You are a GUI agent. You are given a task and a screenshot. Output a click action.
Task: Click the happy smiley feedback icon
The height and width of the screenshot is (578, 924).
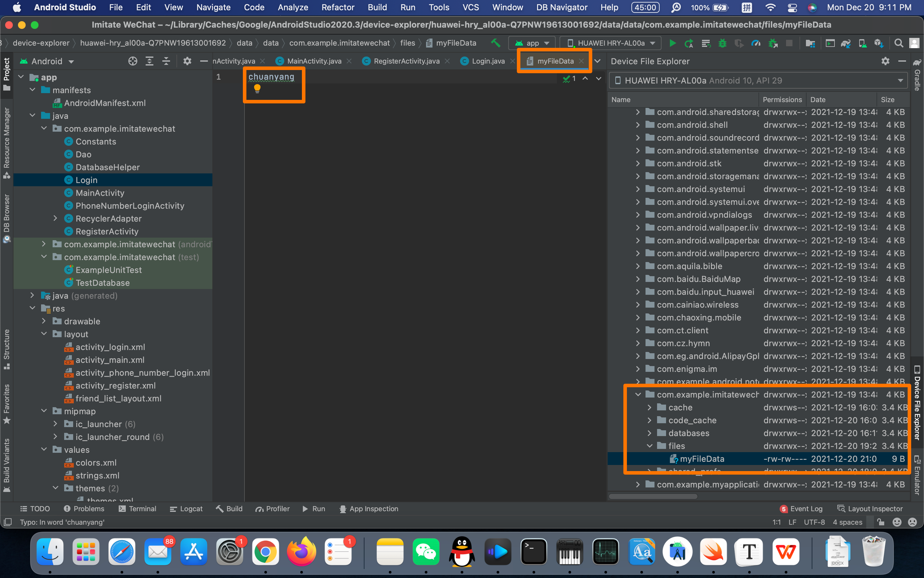897,522
